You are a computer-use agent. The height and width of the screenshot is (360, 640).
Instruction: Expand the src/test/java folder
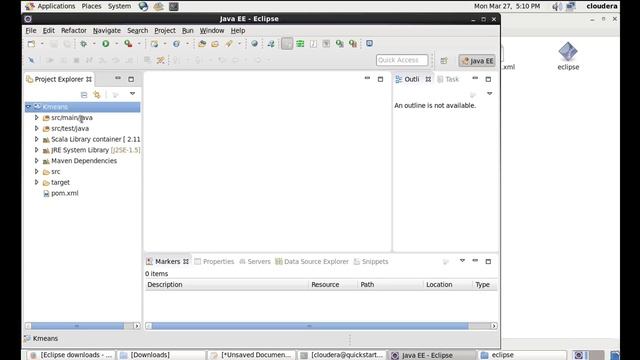36,128
